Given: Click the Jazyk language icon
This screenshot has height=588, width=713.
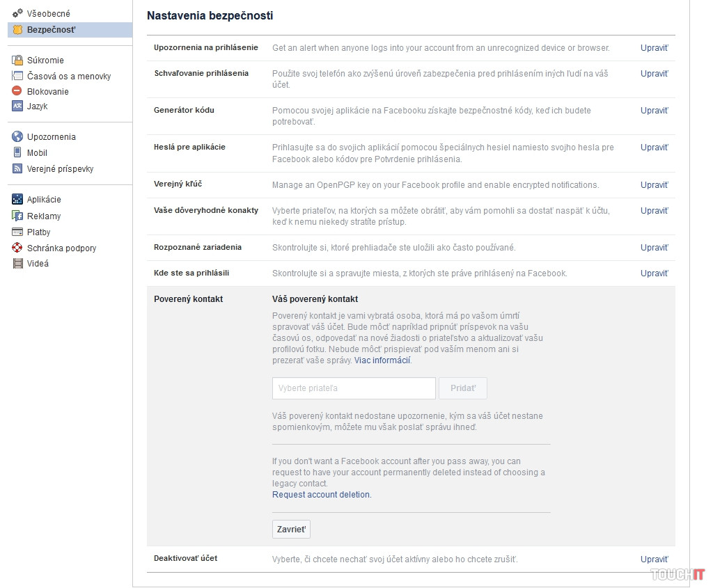Looking at the screenshot, I should (x=17, y=106).
